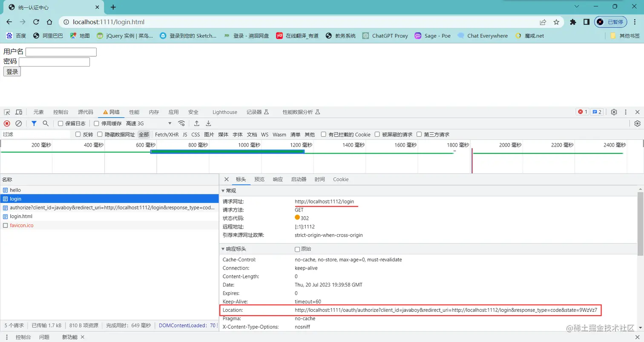Image resolution: width=644 pixels, height=342 pixels.
Task: Open the DevTools settings gear
Action: click(x=614, y=112)
